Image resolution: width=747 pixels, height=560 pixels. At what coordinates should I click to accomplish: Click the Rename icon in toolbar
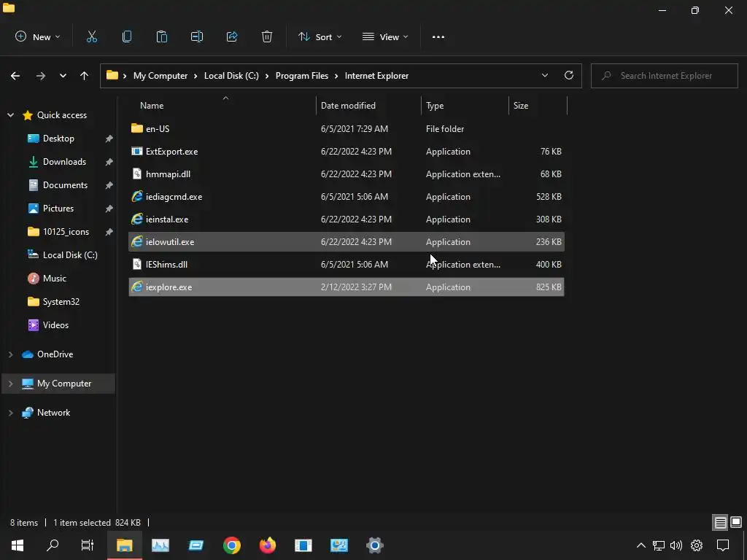(197, 36)
